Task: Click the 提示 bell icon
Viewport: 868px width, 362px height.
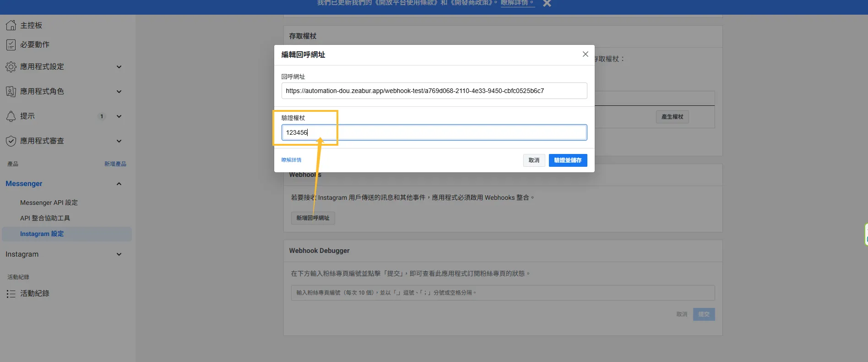Action: [11, 116]
